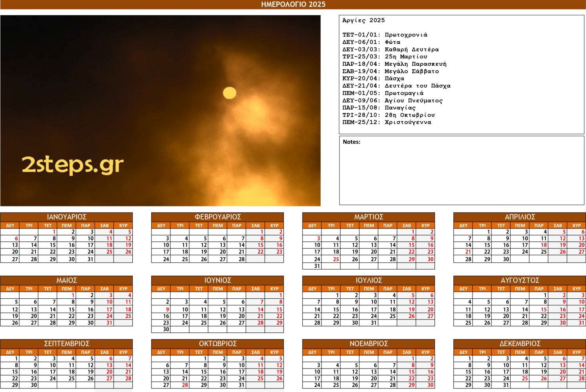Click the ΣΑΒ column header in ΔΕΚΕΜΒΡΙΟΣ
This screenshot has height=392, width=586.
pyautogui.click(x=557, y=352)
